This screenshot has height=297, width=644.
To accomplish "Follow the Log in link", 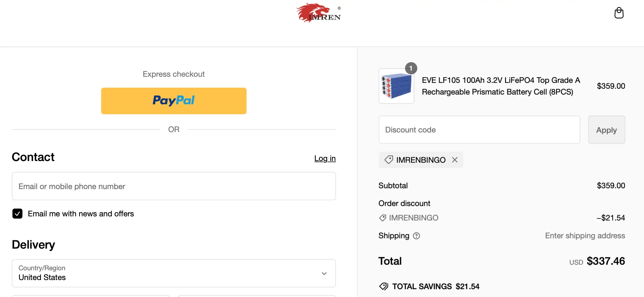I will pos(325,158).
